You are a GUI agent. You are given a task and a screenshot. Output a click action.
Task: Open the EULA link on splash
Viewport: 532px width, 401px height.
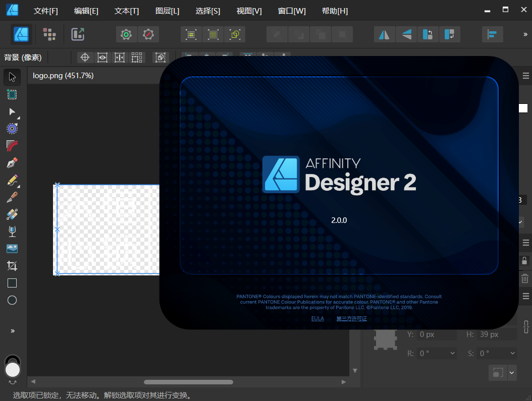(317, 318)
